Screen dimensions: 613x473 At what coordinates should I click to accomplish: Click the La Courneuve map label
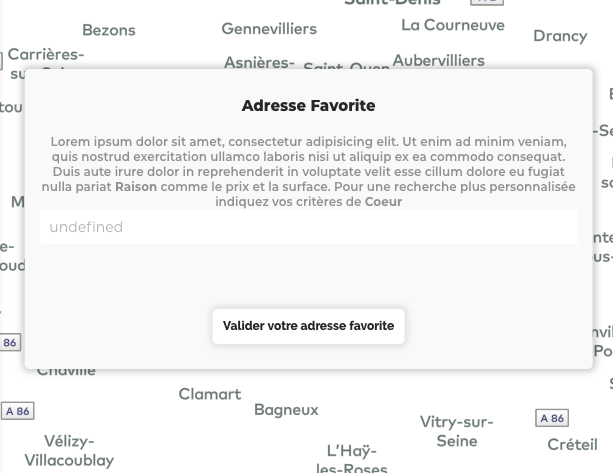click(453, 25)
